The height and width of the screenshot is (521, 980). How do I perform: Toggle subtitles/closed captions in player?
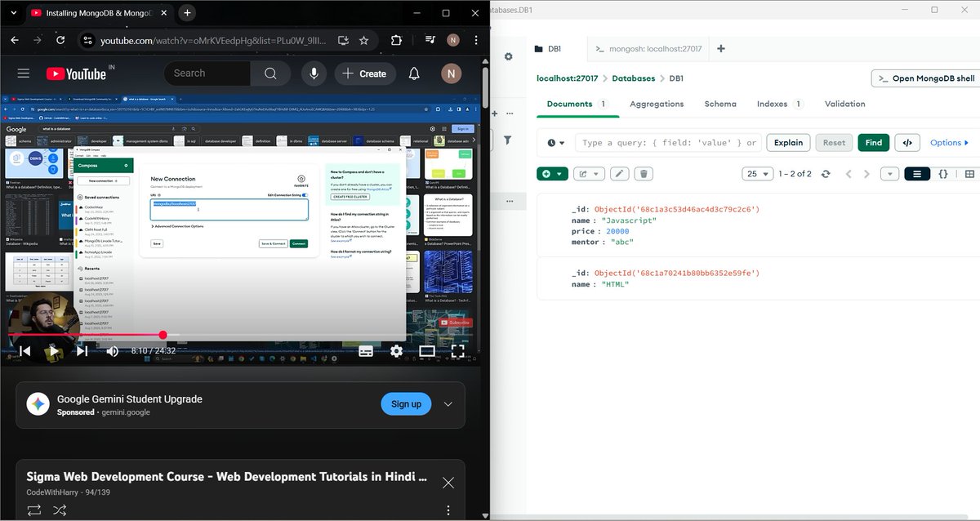[366, 351]
